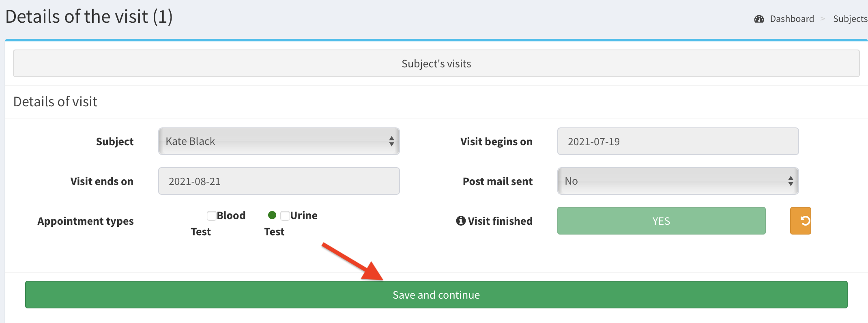The image size is (868, 323).
Task: Open the Subject dropdown showing Kate Black
Action: 272,141
